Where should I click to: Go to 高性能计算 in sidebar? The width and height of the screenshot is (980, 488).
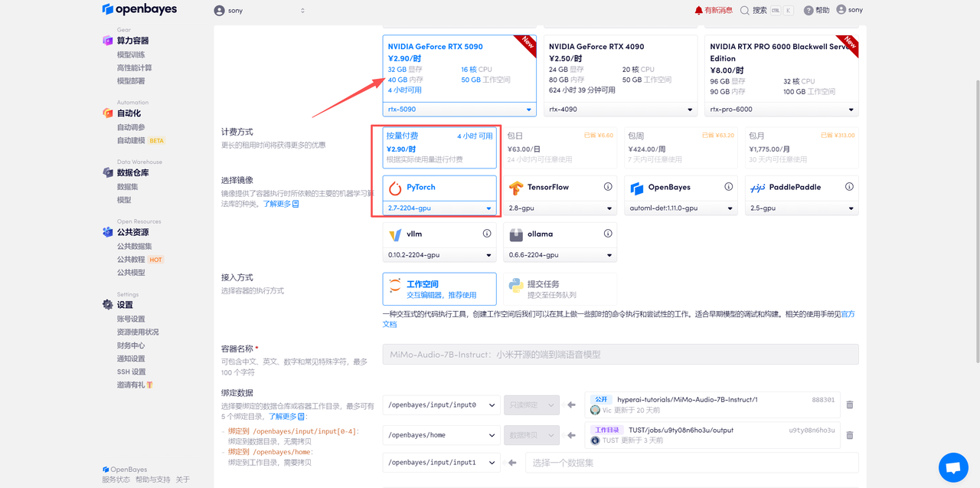[x=134, y=67]
